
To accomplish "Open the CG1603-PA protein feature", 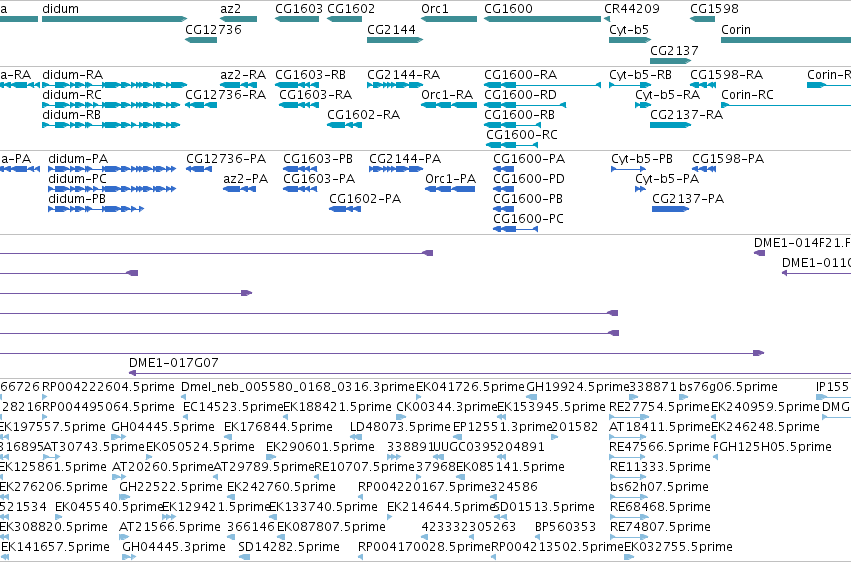I will [x=300, y=189].
